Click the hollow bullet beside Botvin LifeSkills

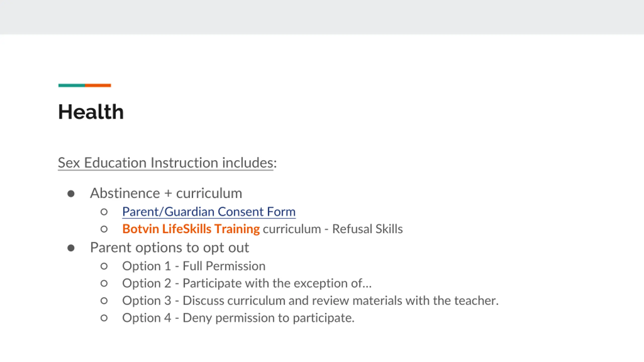point(104,229)
